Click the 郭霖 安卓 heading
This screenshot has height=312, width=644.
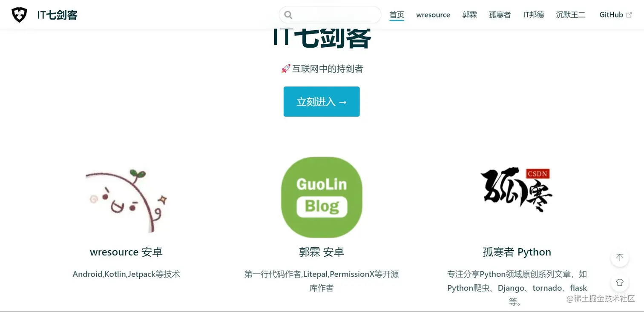pos(322,252)
